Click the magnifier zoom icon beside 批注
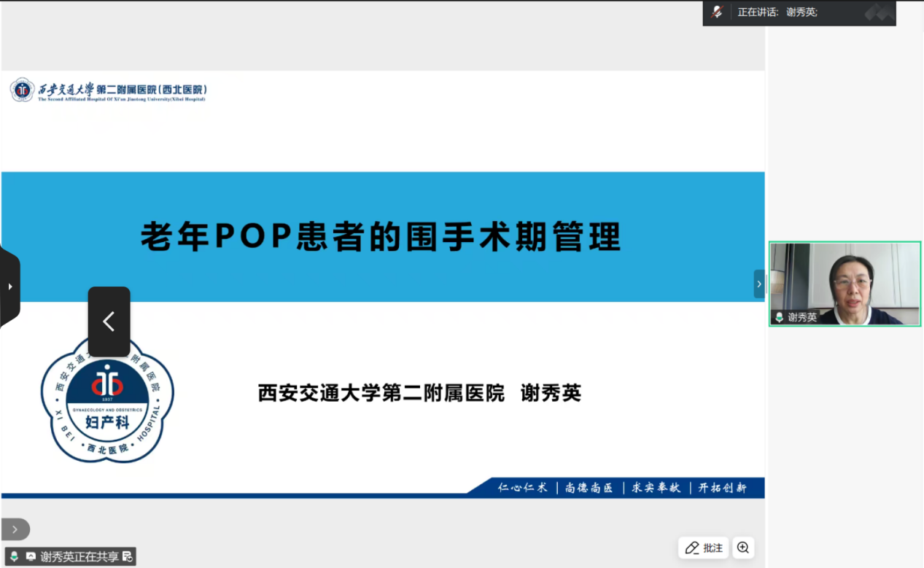Image resolution: width=924 pixels, height=568 pixels. (742, 548)
